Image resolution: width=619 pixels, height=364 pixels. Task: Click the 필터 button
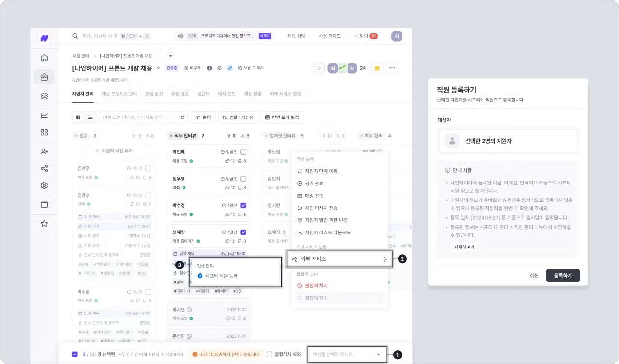point(203,117)
